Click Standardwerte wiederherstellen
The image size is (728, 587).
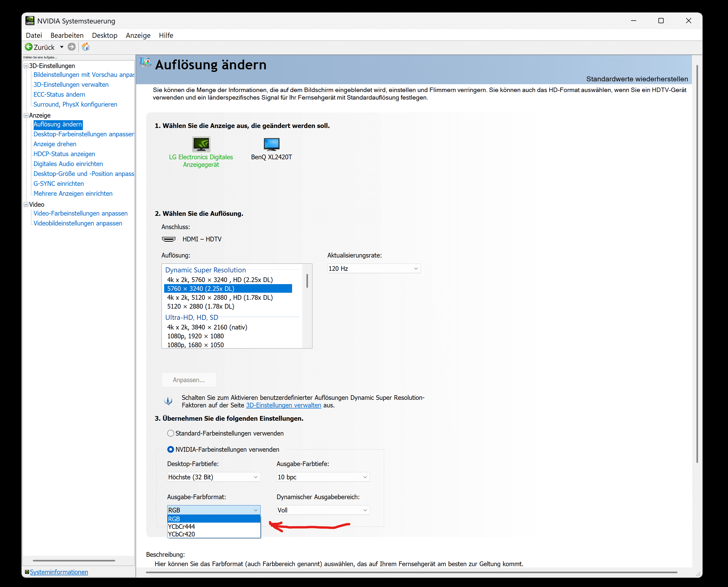[x=637, y=79]
